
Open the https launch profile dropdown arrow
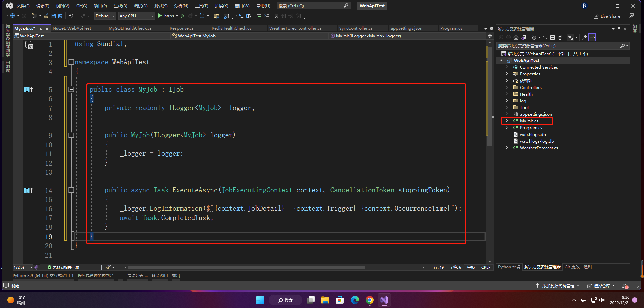pyautogui.click(x=177, y=16)
